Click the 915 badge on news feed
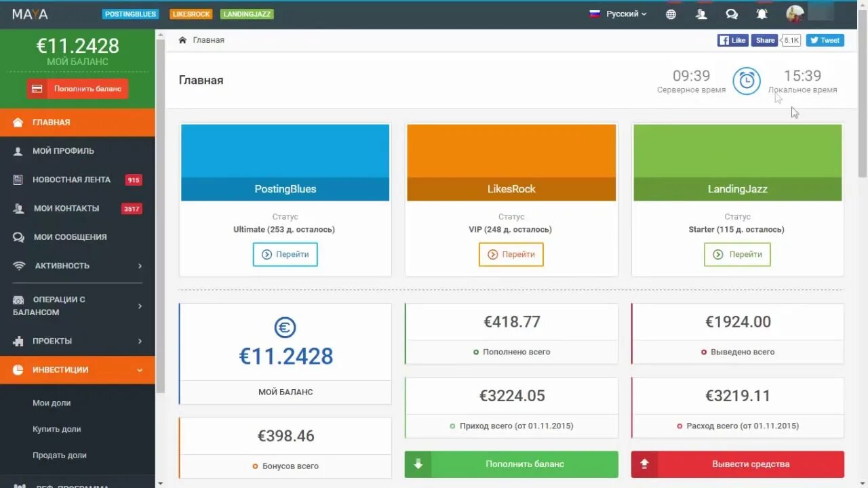 point(134,180)
